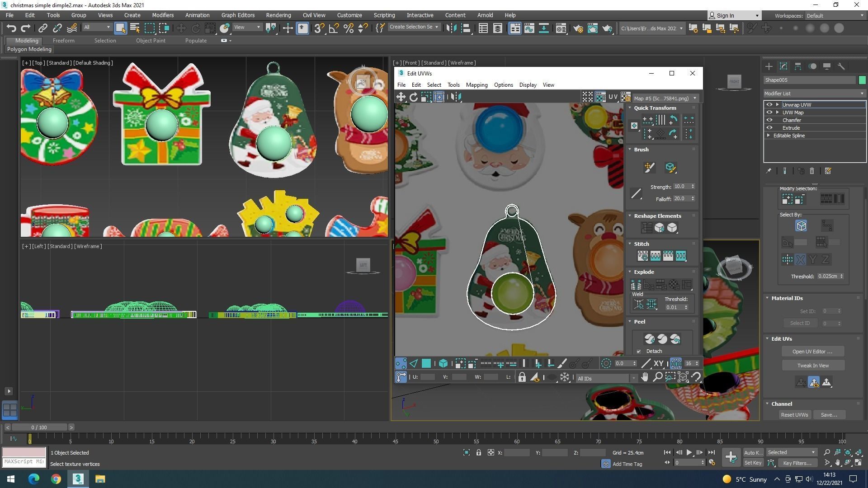Toggle the X axis Select By button
Screen dimensions: 868x488
(801, 259)
